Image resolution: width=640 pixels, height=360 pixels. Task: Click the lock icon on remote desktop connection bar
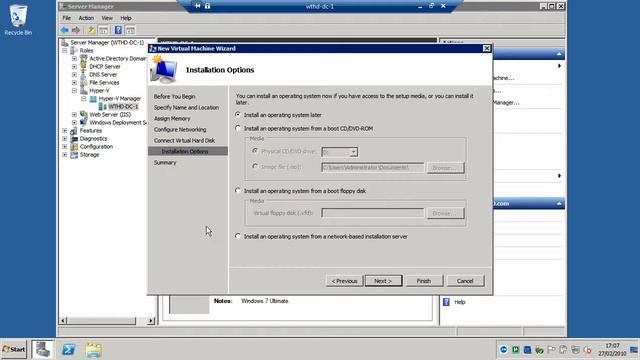(x=207, y=6)
